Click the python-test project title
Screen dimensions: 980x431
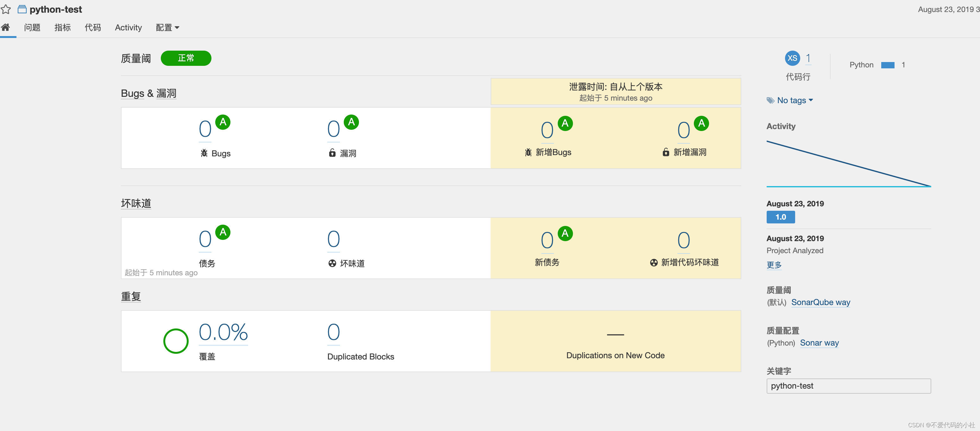click(x=56, y=9)
